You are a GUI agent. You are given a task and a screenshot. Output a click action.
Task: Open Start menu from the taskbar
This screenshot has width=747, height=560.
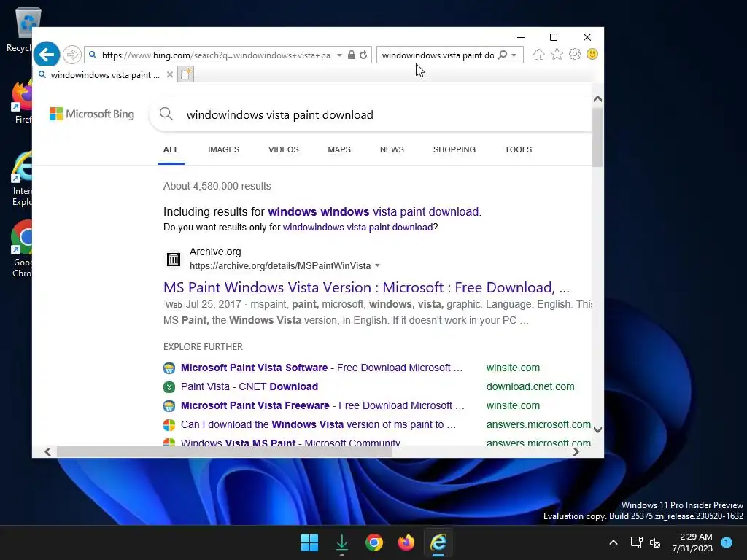coord(309,542)
